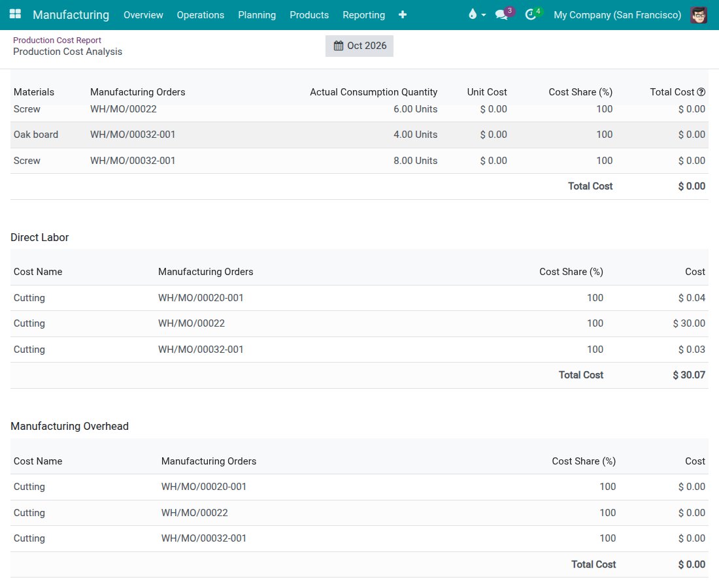Viewport: 719px width, 588px height.
Task: Click the Total Cost help question icon
Action: (x=701, y=92)
